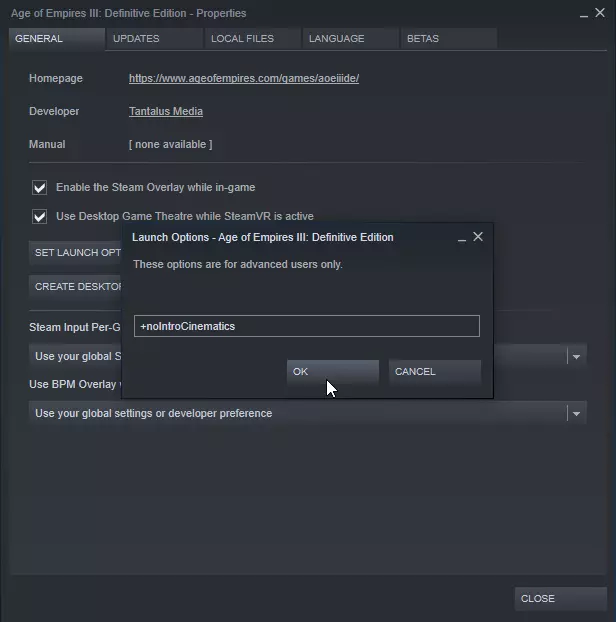Open the BETAS tab
Viewport: 616px width, 622px height.
pos(449,38)
